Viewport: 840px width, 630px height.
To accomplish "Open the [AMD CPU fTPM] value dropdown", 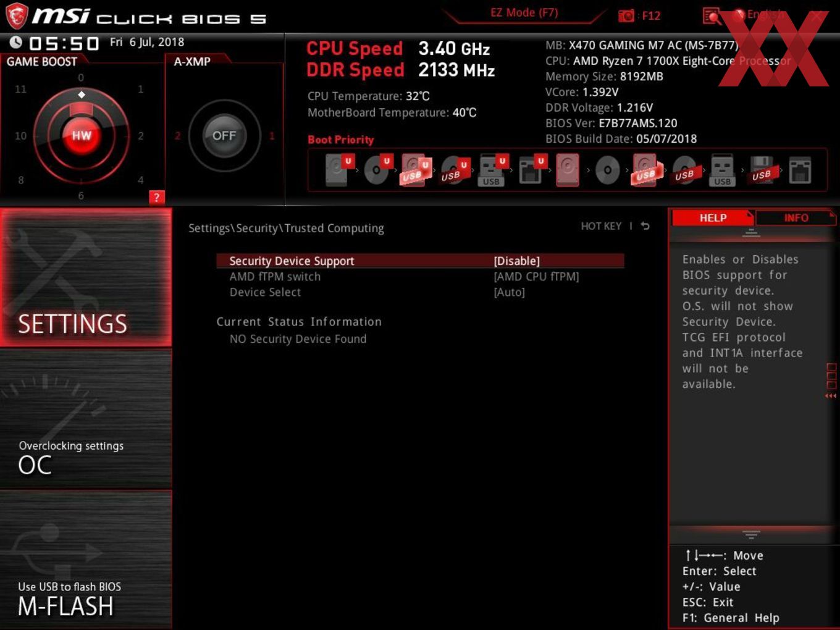I will point(536,277).
